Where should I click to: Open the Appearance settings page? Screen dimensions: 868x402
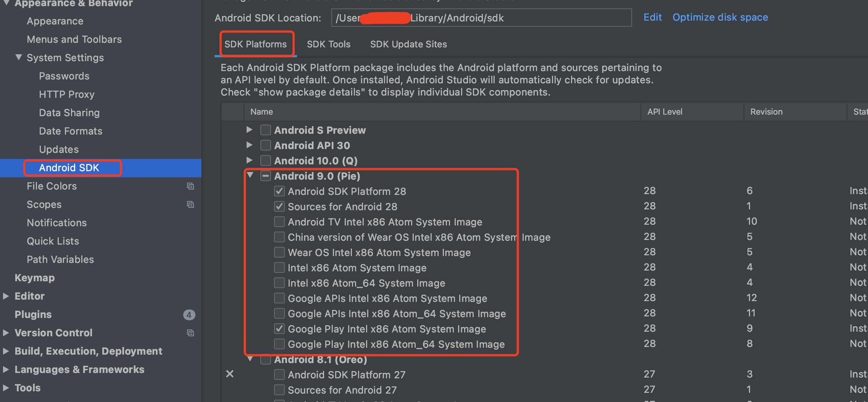click(55, 21)
